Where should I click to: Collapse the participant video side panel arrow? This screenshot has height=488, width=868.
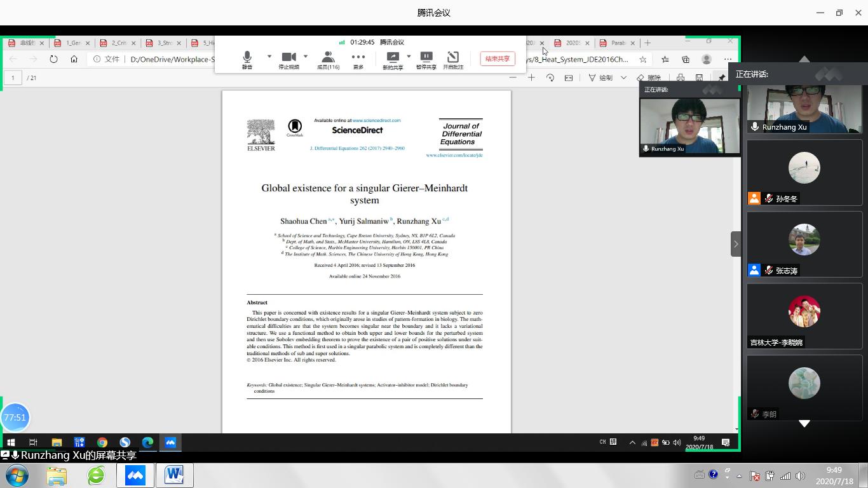(736, 244)
